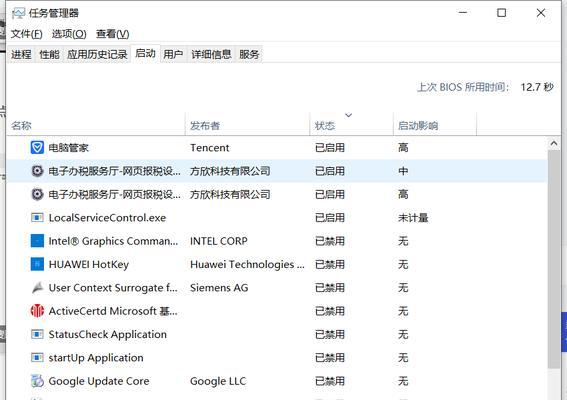Click the Huawei Technologies publisher cell

point(247,264)
